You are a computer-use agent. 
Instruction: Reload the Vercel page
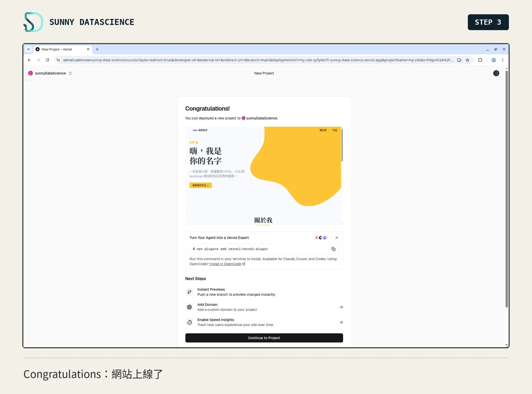[48, 60]
